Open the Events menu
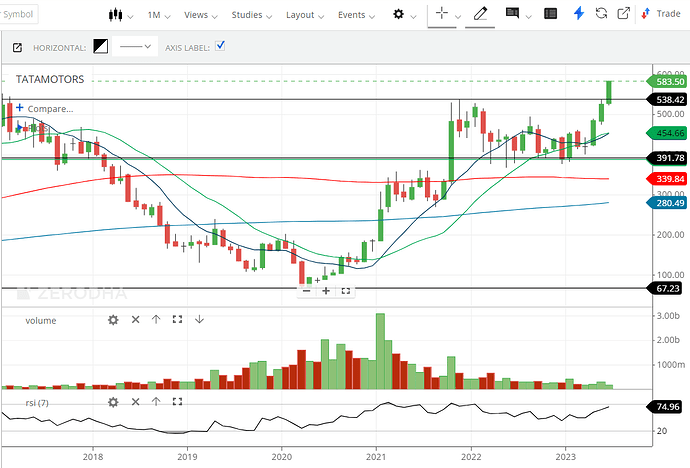Viewport: 690px width, 468px height. 356,15
